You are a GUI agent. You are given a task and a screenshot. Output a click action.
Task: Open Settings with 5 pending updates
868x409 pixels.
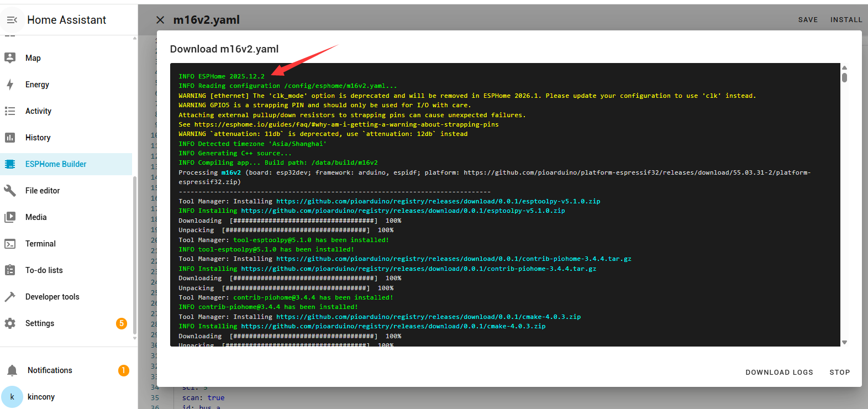point(40,323)
